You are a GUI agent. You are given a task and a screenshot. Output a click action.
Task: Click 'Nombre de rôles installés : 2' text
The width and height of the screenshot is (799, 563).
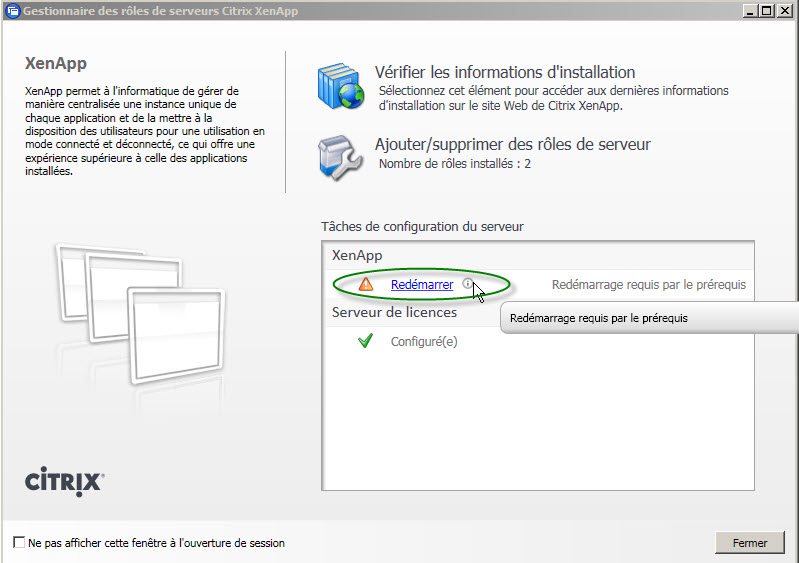[455, 164]
